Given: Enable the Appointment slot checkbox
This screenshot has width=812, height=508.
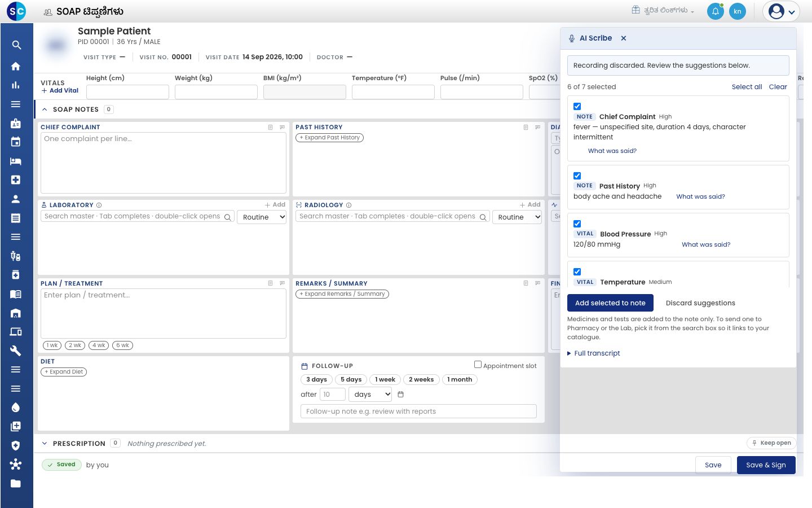Looking at the screenshot, I should click(478, 365).
